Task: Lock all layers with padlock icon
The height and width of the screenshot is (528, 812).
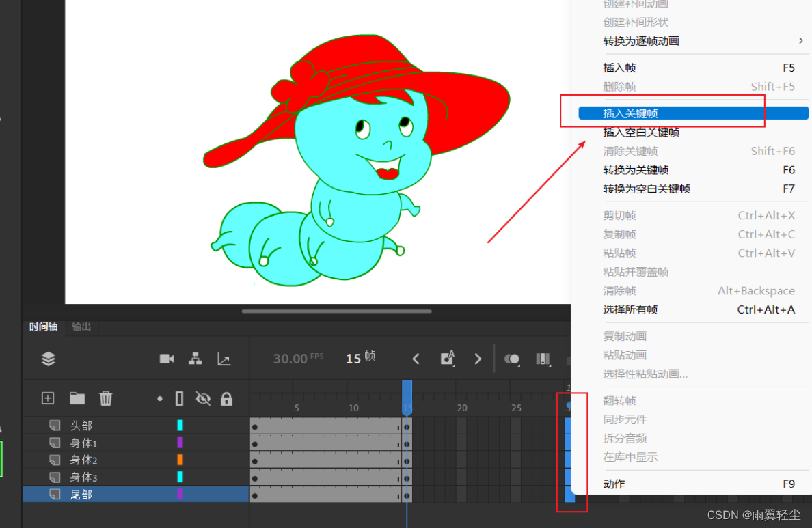Action: coord(226,399)
